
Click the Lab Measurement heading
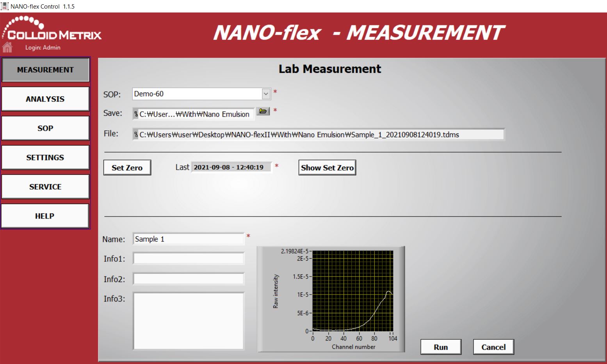[x=330, y=69]
